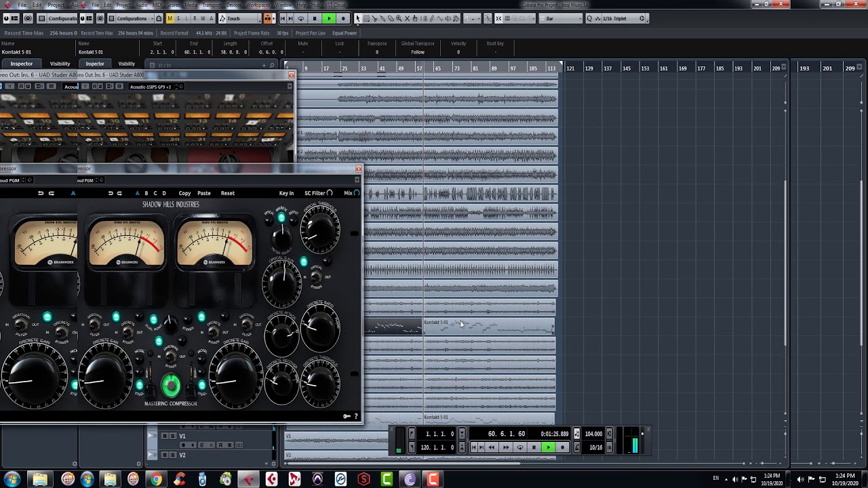Click ruler bar 121 marker
Image resolution: width=868 pixels, height=488 pixels.
point(570,68)
